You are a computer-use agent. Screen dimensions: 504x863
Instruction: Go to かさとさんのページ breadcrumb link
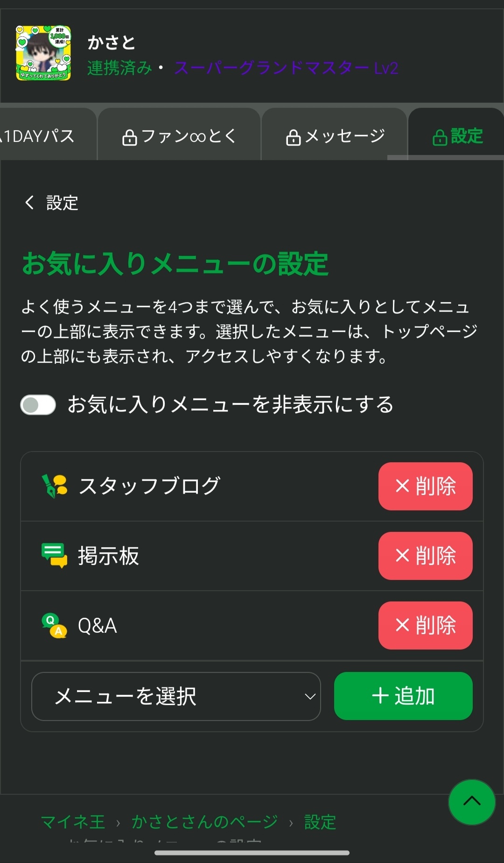204,821
